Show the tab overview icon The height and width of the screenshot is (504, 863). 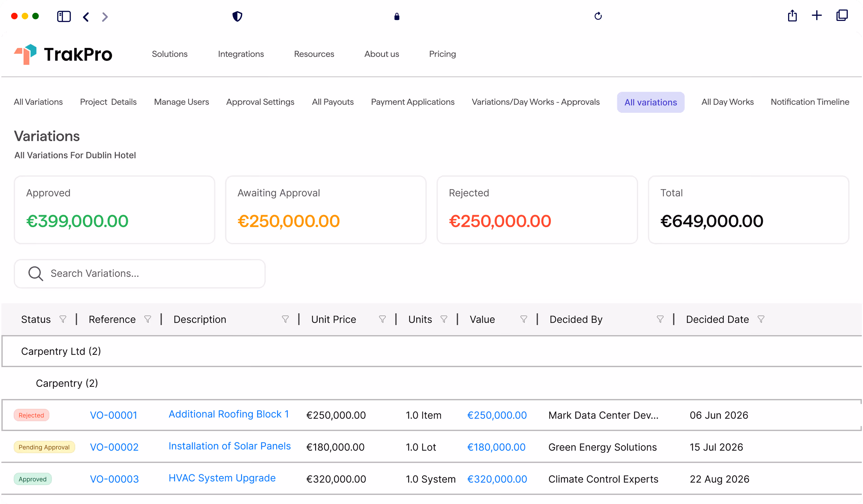tap(842, 15)
